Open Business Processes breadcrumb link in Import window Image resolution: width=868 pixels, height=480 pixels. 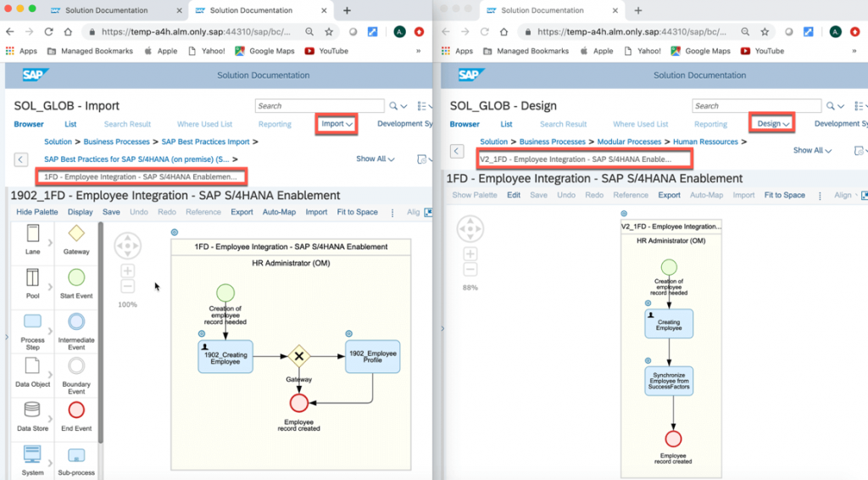click(x=116, y=142)
